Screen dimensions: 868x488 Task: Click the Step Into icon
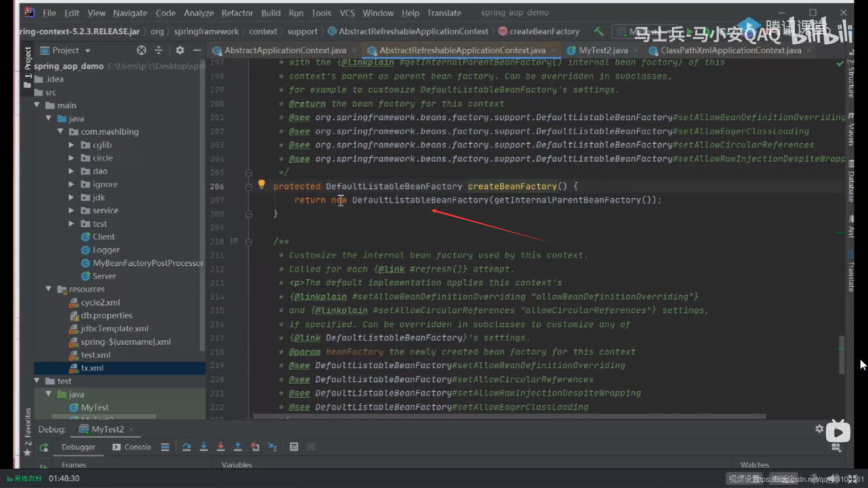[x=204, y=447]
